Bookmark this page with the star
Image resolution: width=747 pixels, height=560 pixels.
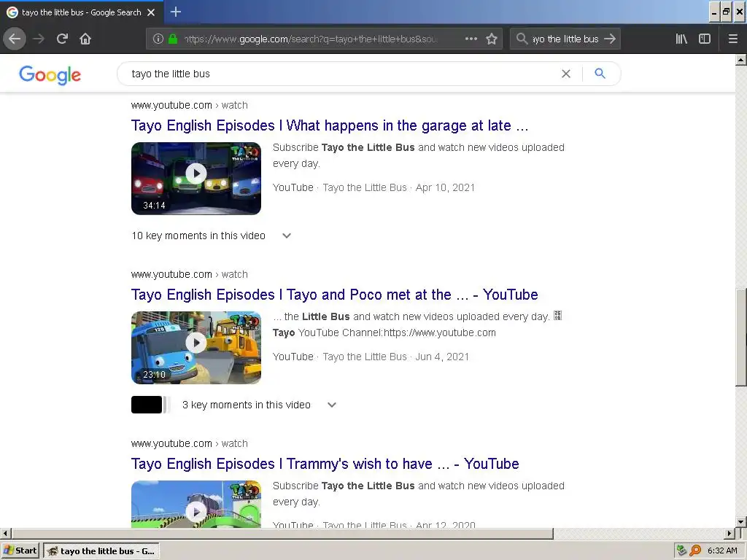pos(492,39)
